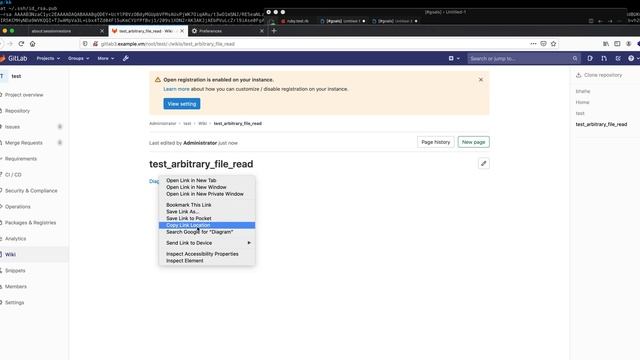Click the Save to Pocket icon in the address bar
640x360 pixels.
click(543, 44)
